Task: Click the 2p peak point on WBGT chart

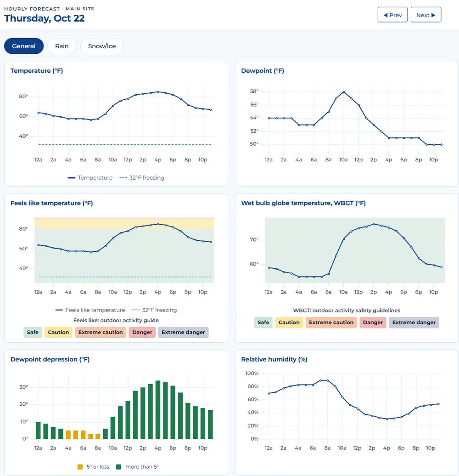Action: coord(374,224)
